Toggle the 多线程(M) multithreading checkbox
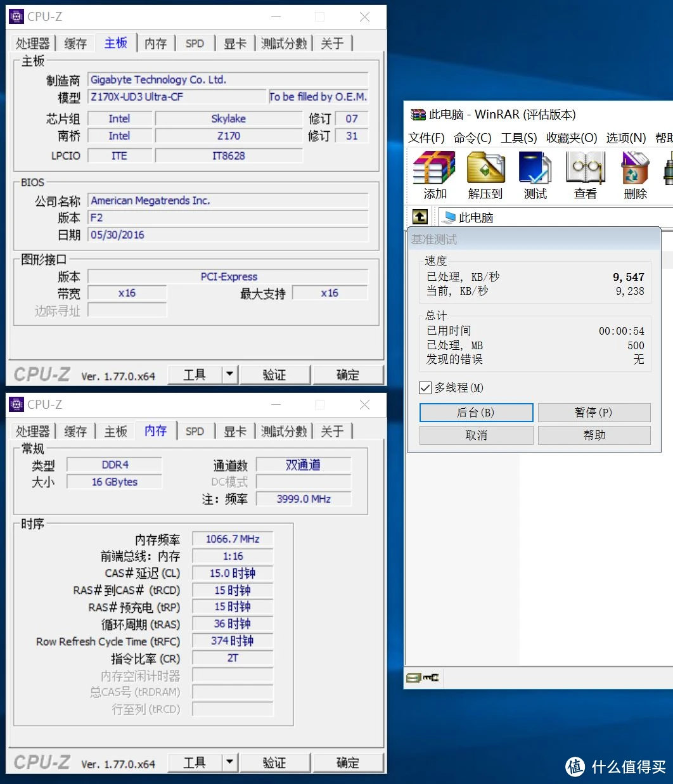 point(425,387)
